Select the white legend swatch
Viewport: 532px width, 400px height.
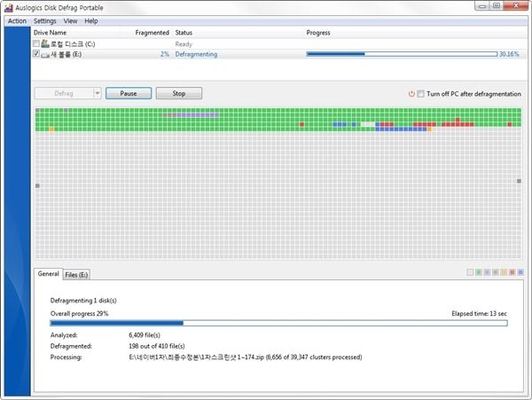[470, 272]
